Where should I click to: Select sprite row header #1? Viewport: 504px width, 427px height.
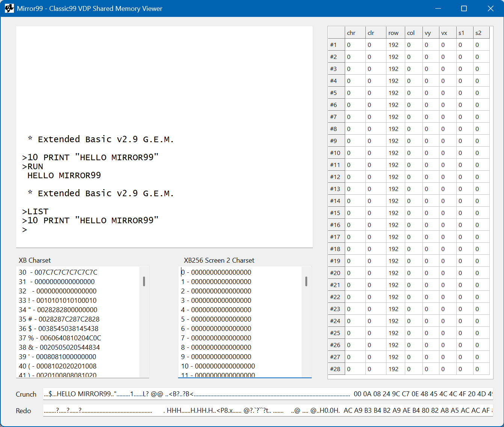337,45
